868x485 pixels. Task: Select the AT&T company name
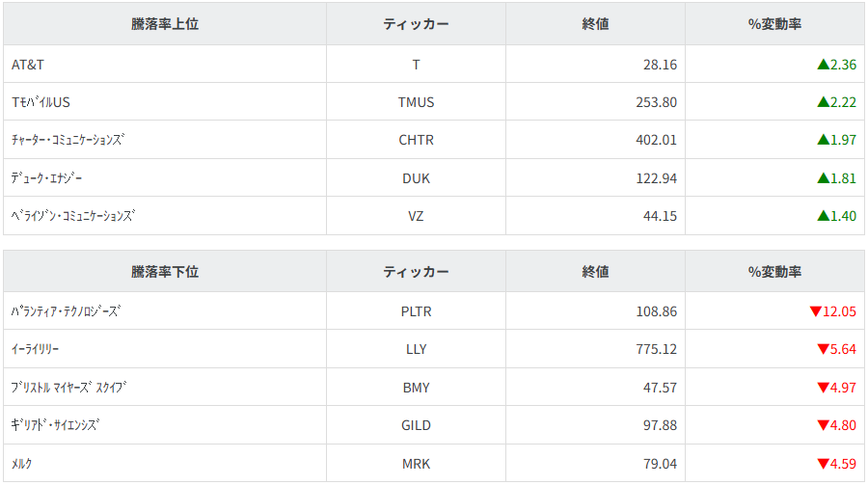tap(28, 65)
